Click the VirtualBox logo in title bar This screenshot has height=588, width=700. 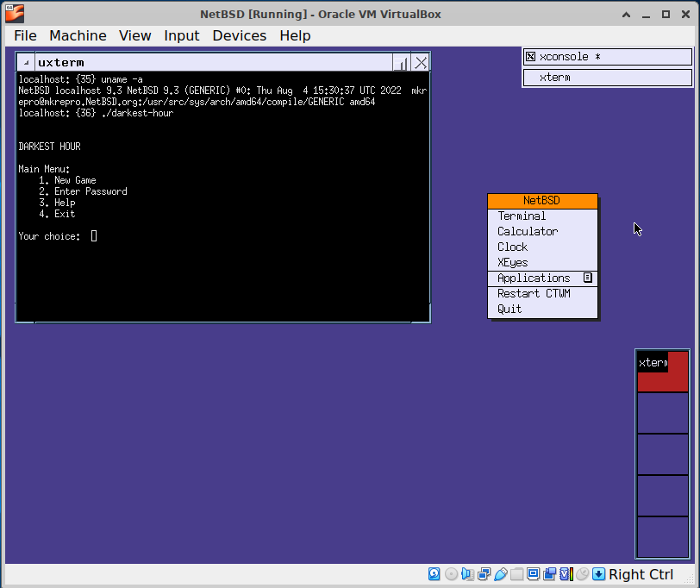[x=15, y=14]
